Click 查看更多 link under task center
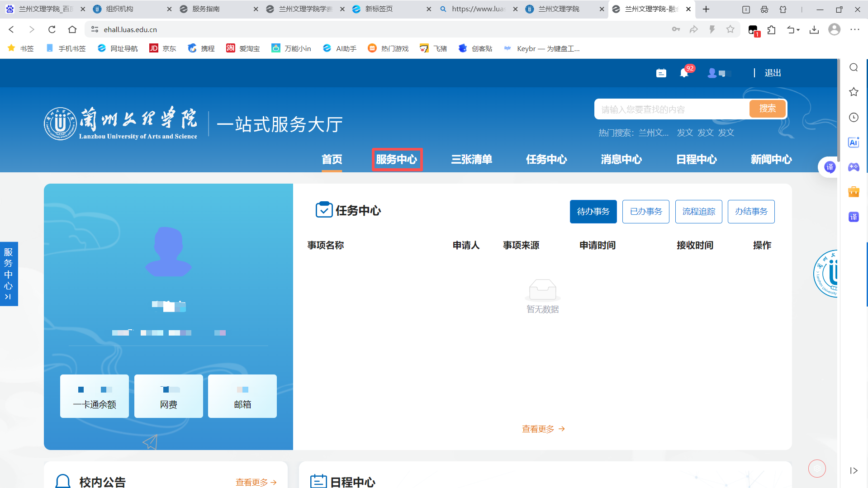Viewport: 868px width, 488px height. [x=543, y=429]
